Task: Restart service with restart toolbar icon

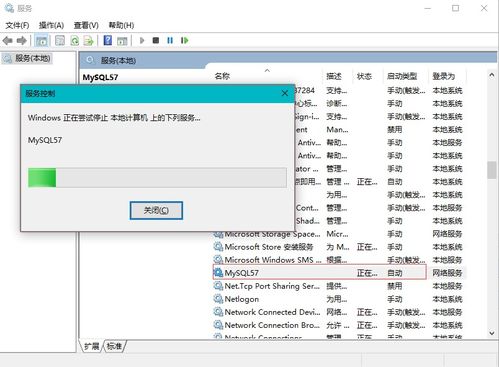Action: click(x=184, y=41)
